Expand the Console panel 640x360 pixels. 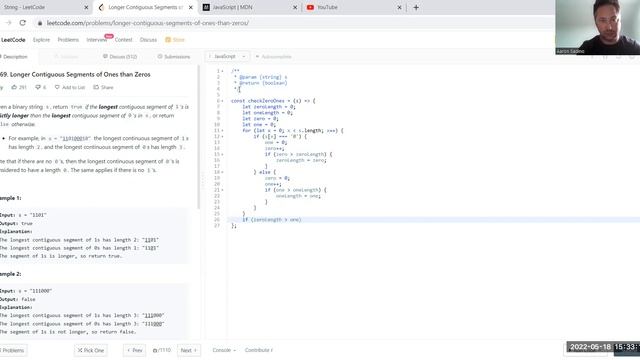point(224,350)
